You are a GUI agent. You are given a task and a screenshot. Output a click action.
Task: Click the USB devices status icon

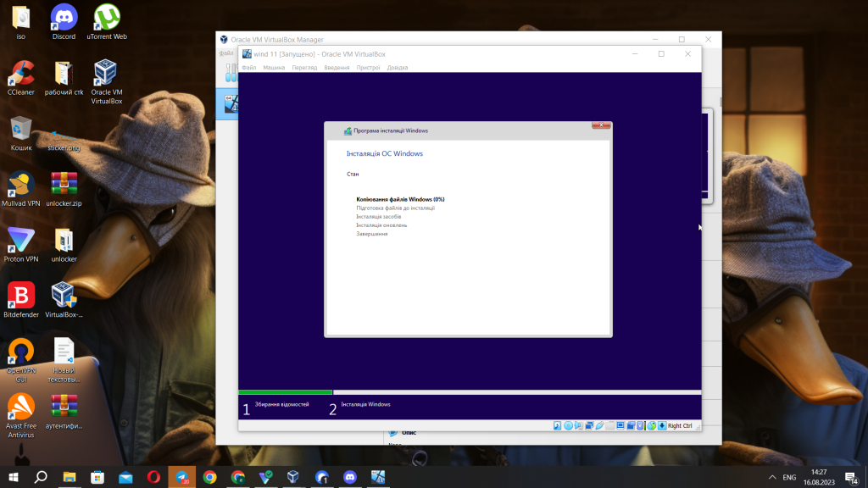[601, 425]
